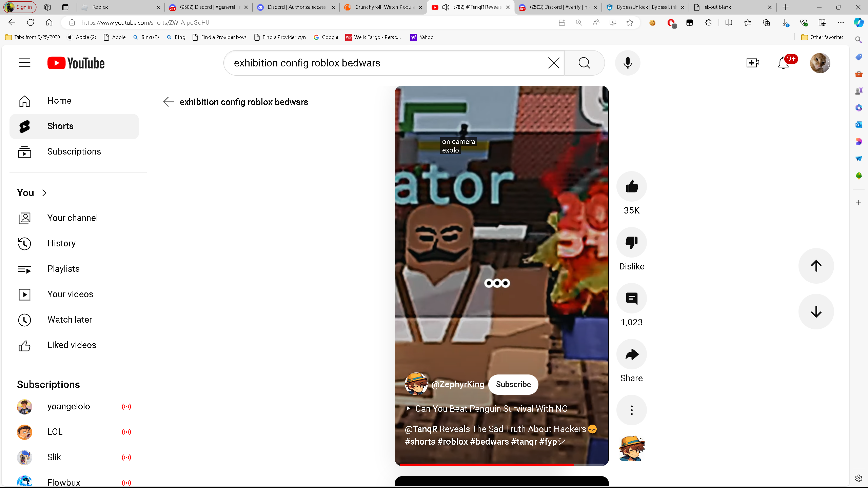Click the Create video icon
This screenshot has height=488, width=868.
(x=752, y=63)
